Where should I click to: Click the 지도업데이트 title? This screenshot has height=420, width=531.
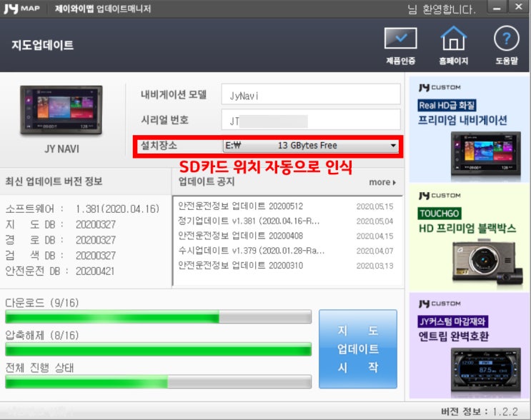click(x=42, y=45)
